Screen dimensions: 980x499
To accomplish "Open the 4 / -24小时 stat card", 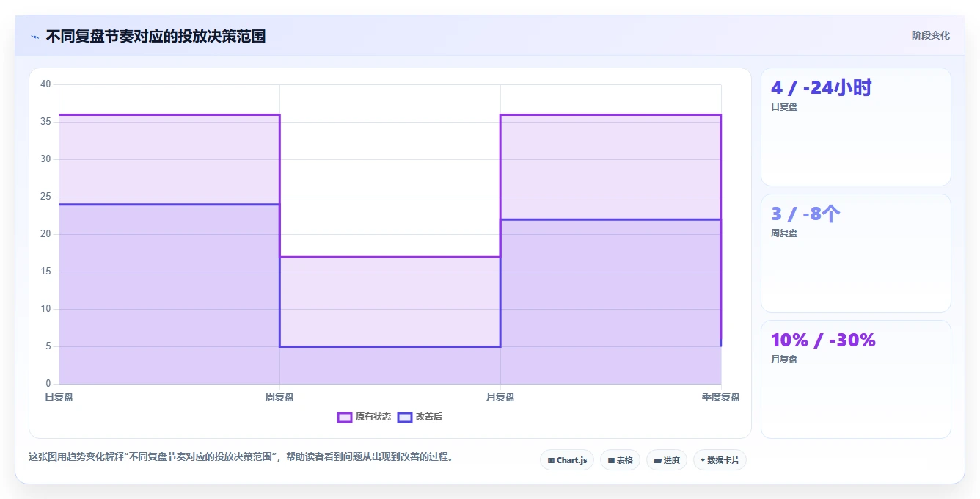I will [x=855, y=127].
